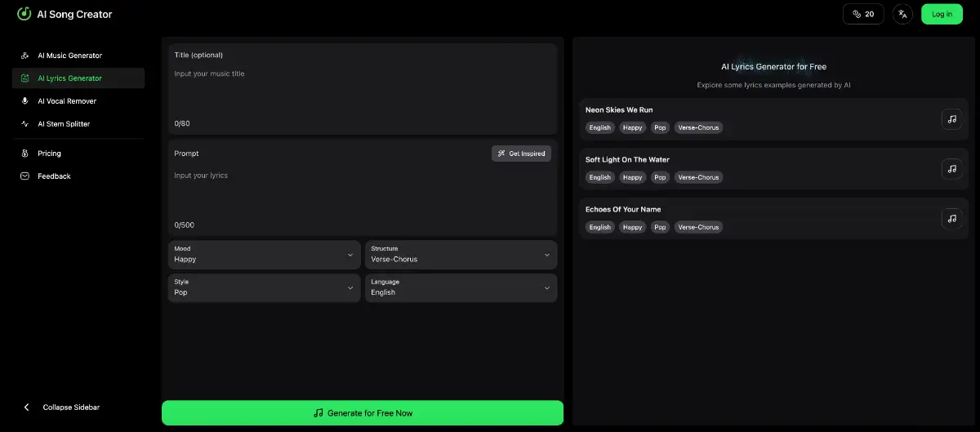
Task: Select AI Stem Splitter in sidebar
Action: (64, 124)
